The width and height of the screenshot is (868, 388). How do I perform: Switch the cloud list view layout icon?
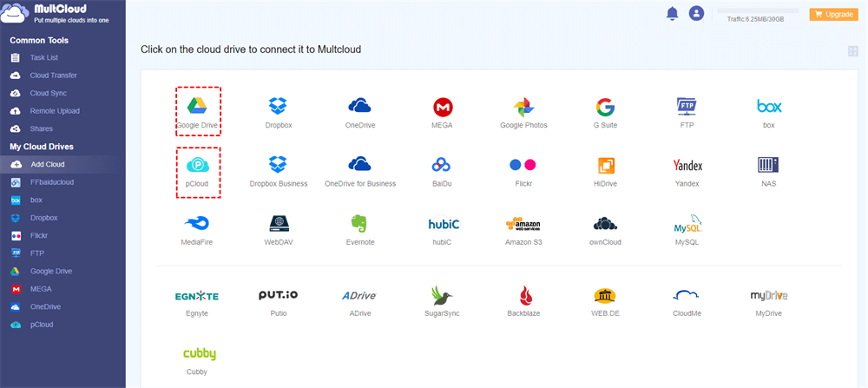point(853,51)
